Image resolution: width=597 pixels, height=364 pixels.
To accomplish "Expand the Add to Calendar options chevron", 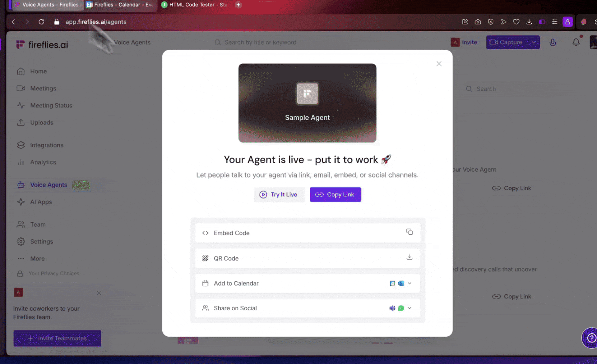I will click(410, 283).
